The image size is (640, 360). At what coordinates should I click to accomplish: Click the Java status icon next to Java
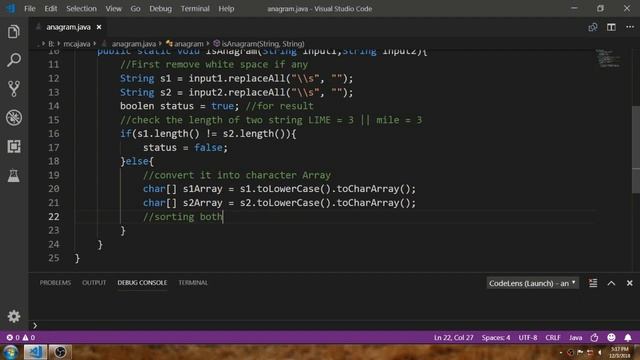click(x=594, y=338)
